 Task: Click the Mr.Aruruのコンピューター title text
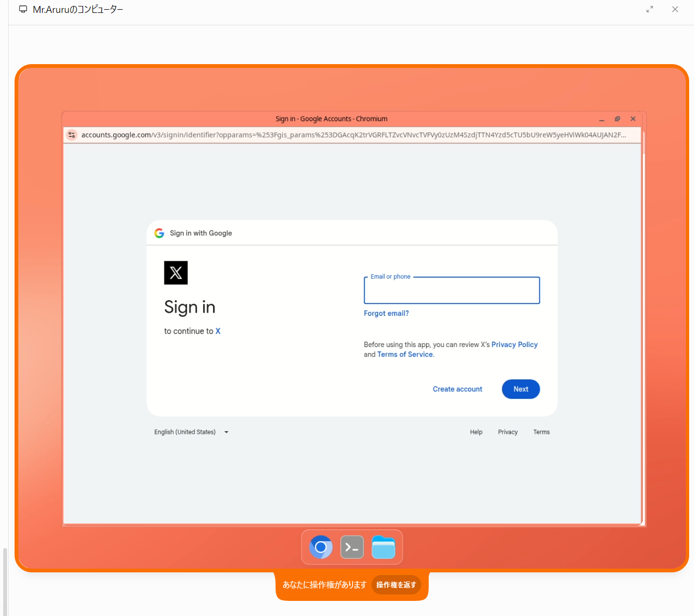[78, 9]
